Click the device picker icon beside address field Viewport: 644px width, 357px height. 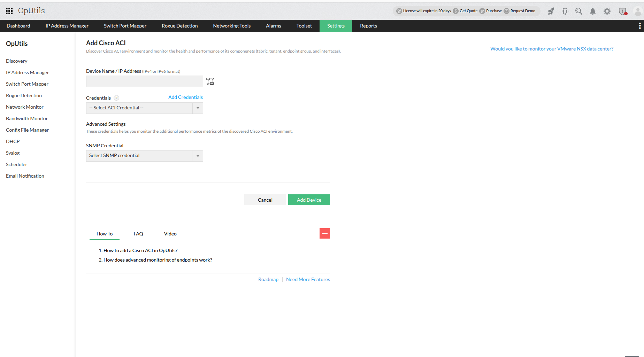tap(210, 81)
